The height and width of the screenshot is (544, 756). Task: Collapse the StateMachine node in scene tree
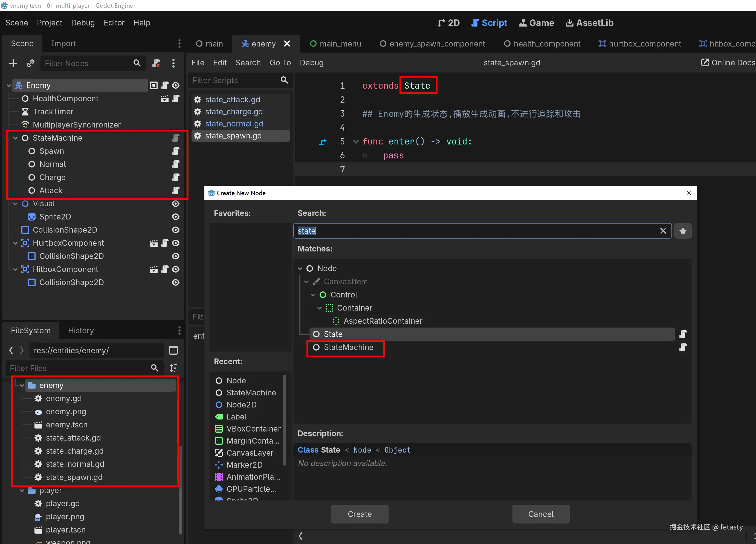15,138
